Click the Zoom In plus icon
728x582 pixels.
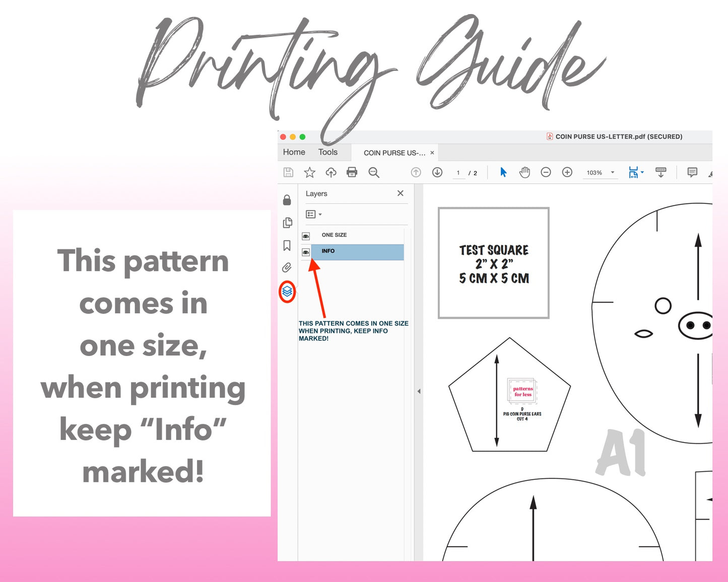(567, 172)
